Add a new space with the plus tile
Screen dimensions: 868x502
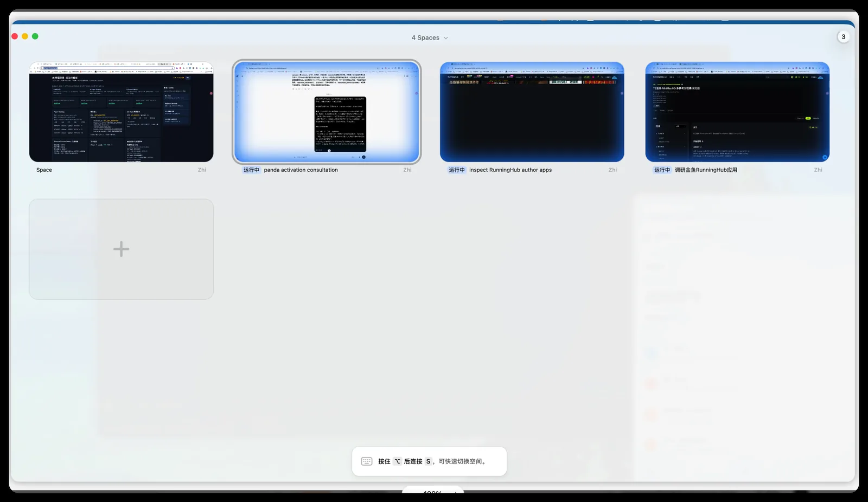121,249
